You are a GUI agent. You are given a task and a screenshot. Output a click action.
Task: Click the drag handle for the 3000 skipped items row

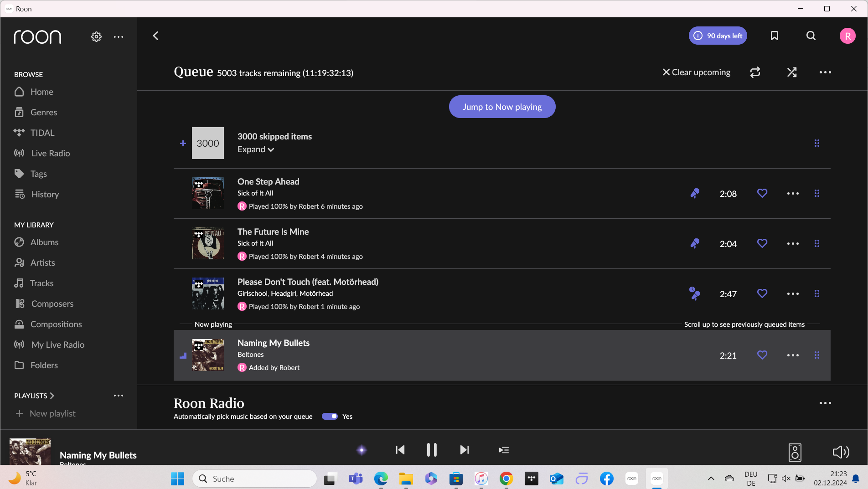(817, 143)
